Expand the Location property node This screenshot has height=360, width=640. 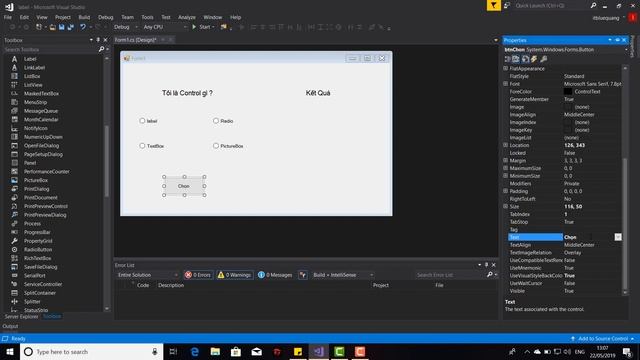pyautogui.click(x=505, y=145)
